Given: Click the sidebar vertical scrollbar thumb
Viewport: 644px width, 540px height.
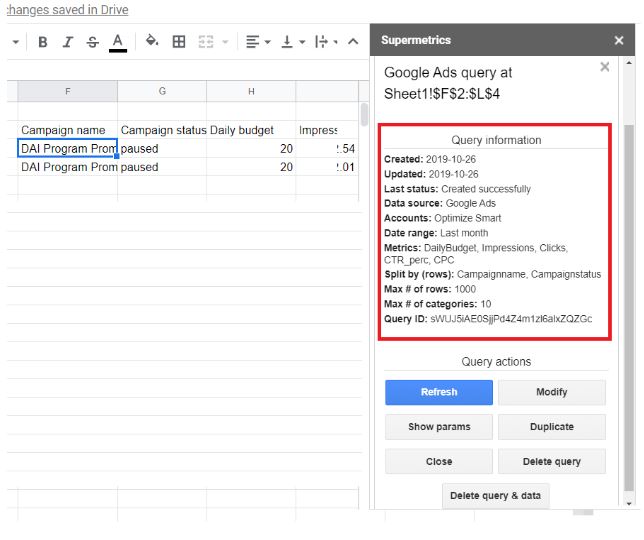Looking at the screenshot, I should tap(629, 307).
